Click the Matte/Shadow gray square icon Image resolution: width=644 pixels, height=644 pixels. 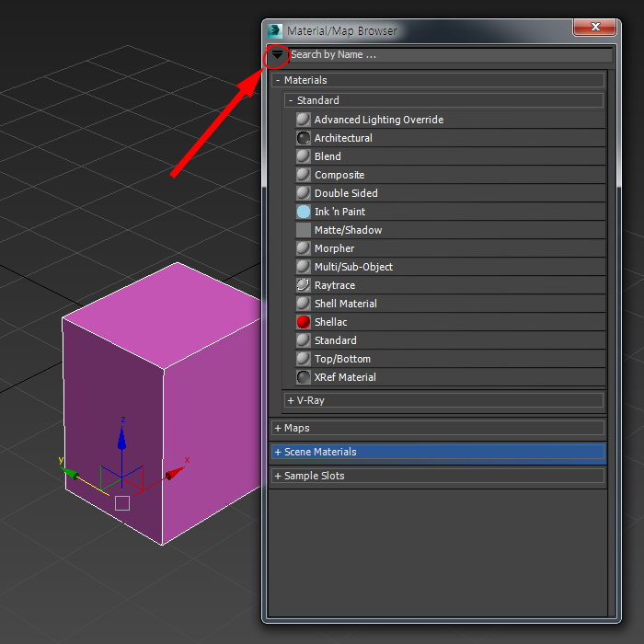[x=303, y=230]
